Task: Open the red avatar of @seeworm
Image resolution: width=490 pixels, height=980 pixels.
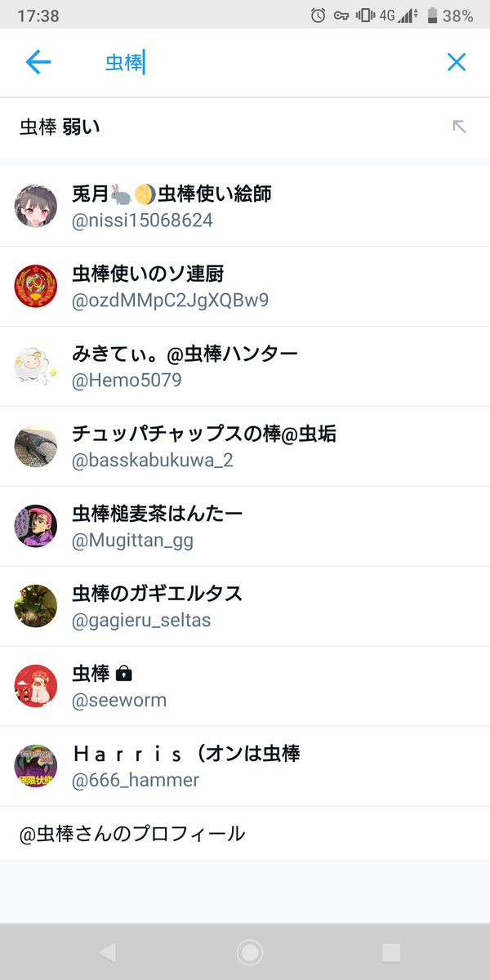Action: coord(36,686)
